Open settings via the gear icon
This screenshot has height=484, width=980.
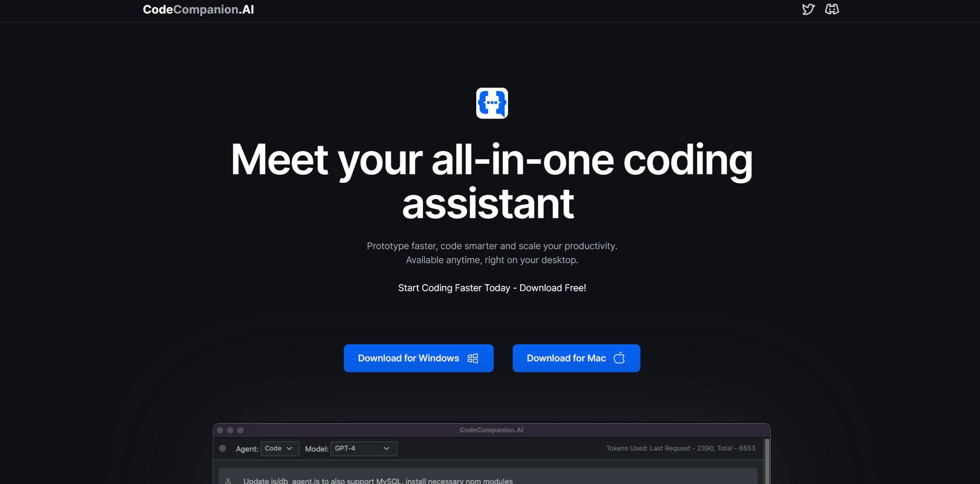pos(223,448)
